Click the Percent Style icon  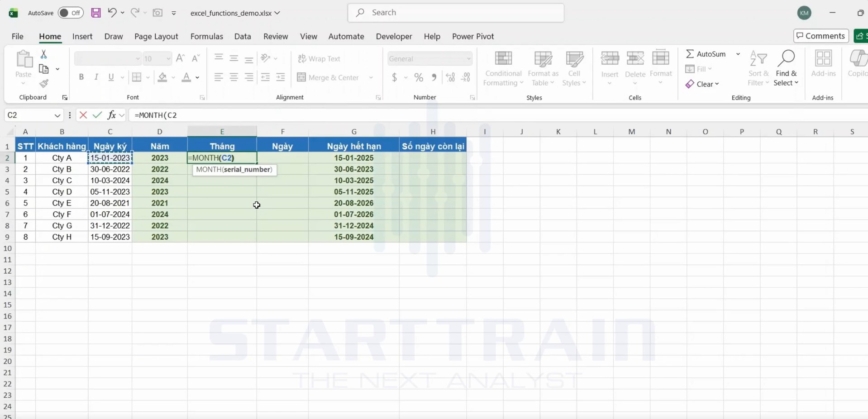click(419, 77)
